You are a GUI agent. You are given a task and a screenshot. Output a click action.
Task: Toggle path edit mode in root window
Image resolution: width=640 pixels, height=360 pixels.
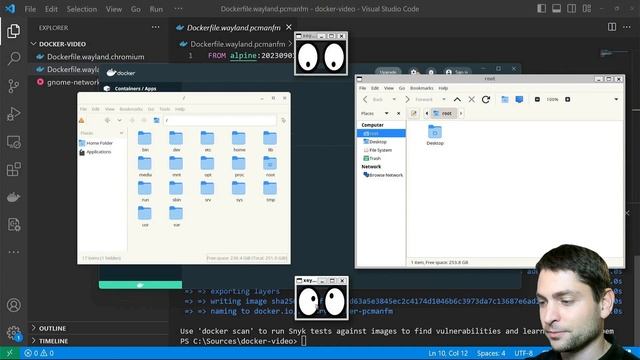click(414, 113)
